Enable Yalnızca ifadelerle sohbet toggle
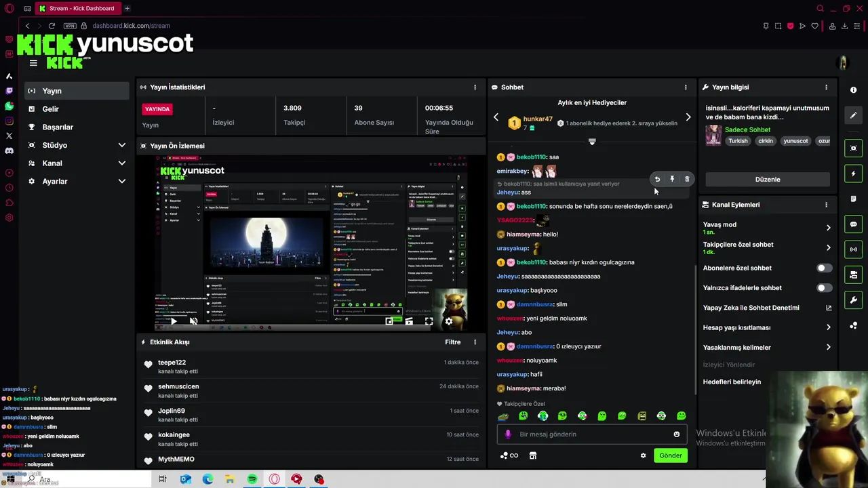The height and width of the screenshot is (488, 868). coord(824,288)
